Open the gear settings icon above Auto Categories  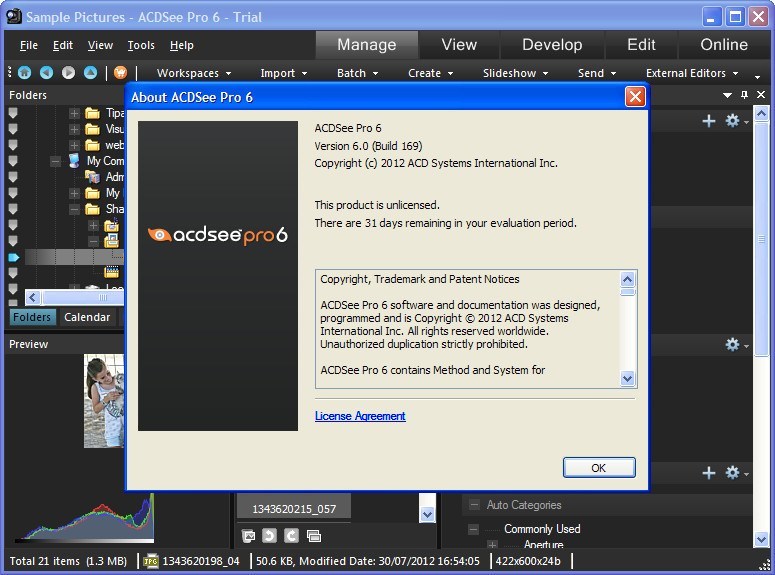click(x=732, y=473)
